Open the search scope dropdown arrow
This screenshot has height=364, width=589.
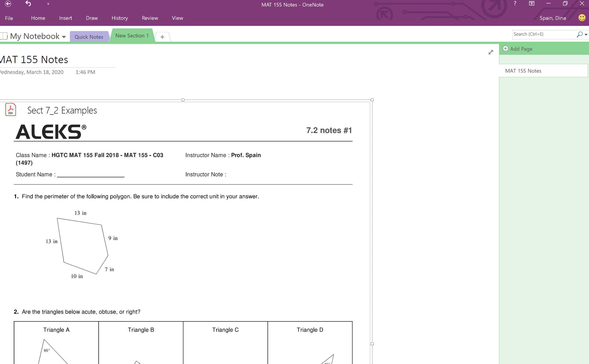click(x=586, y=35)
